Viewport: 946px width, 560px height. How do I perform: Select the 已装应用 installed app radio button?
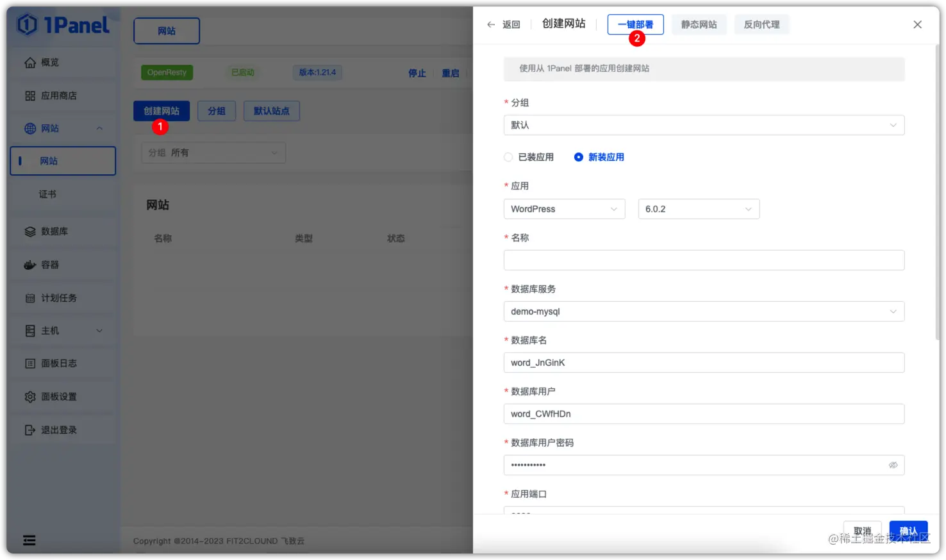pos(508,156)
